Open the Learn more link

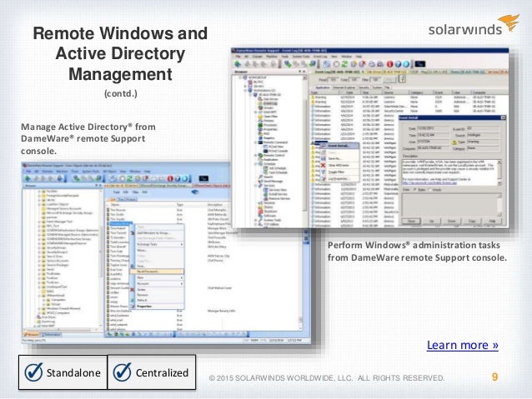(x=463, y=345)
